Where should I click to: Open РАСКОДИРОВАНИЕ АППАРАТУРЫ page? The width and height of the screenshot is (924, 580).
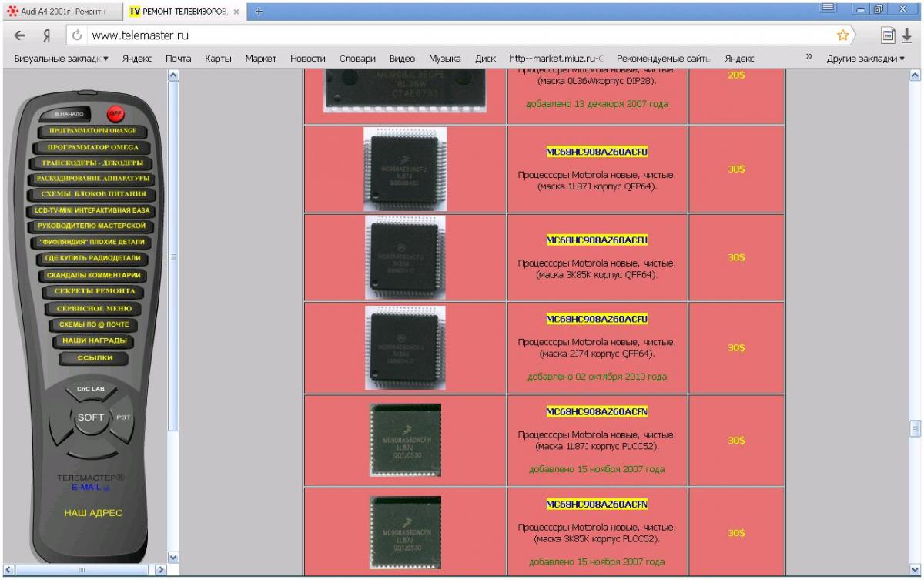92,179
